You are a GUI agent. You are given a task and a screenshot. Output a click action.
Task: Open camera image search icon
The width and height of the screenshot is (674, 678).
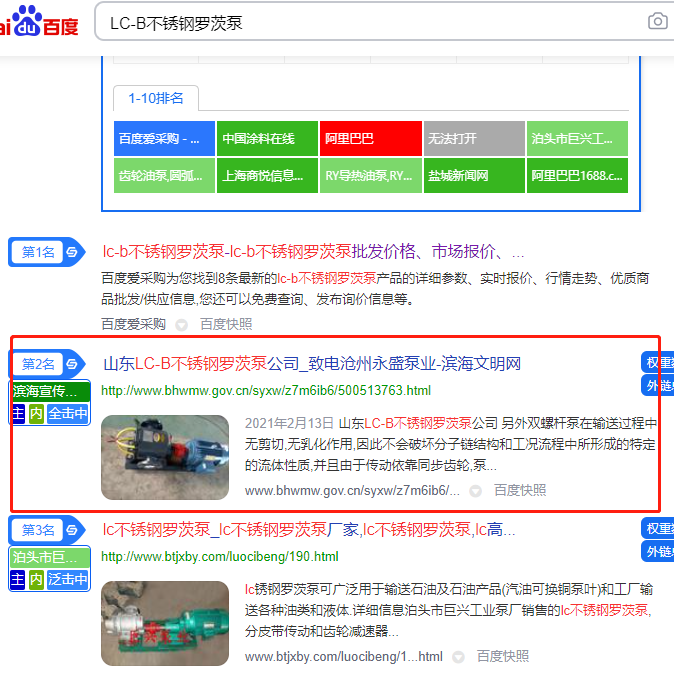tap(657, 21)
